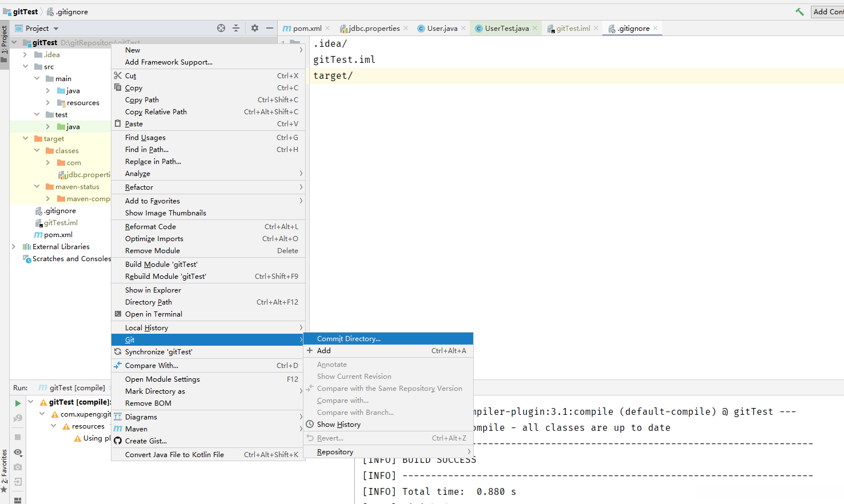Toggle the eye view-options icon in Run panel
This screenshot has width=844, height=504.
point(18,452)
